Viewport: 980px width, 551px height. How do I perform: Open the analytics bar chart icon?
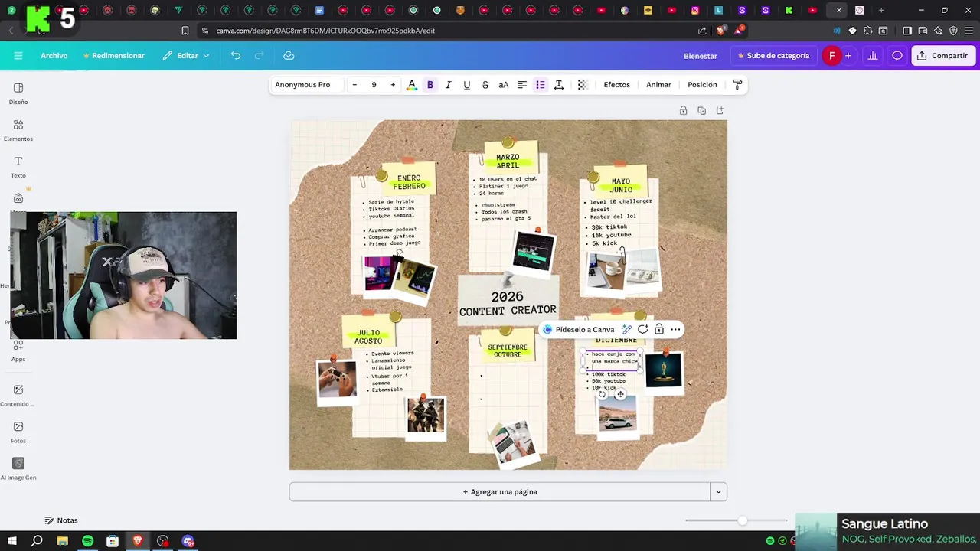pos(872,56)
